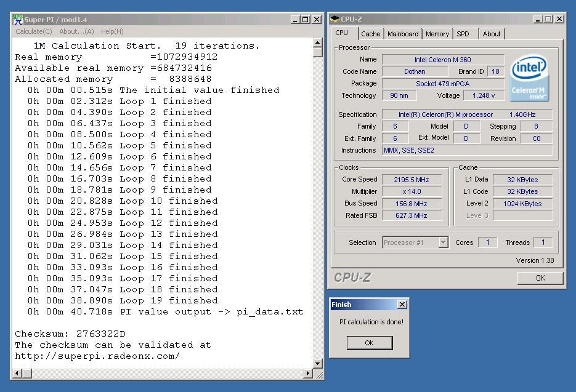Screen dimensions: 576x392
Task: Click the 'Loop 19 finished' line
Action: point(123,300)
